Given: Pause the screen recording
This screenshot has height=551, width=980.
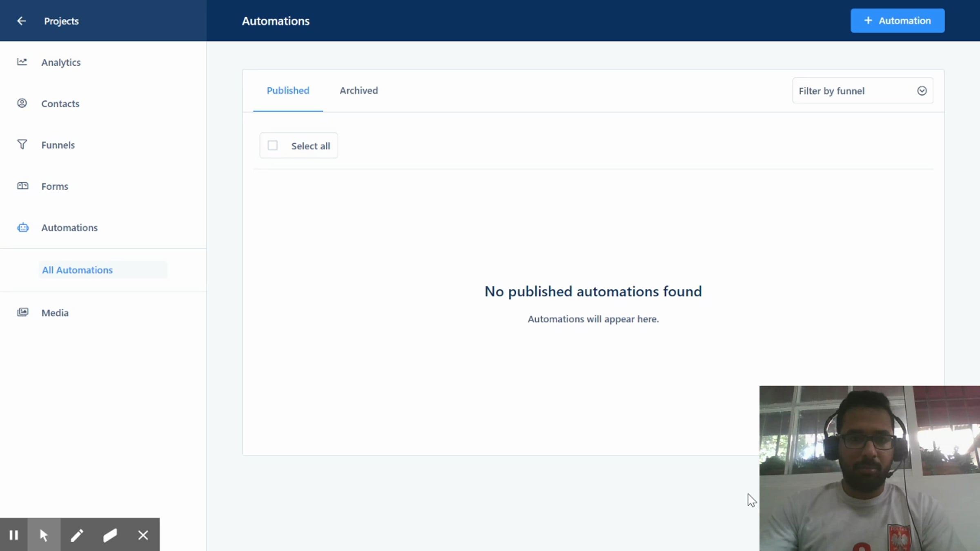Looking at the screenshot, I should (13, 535).
